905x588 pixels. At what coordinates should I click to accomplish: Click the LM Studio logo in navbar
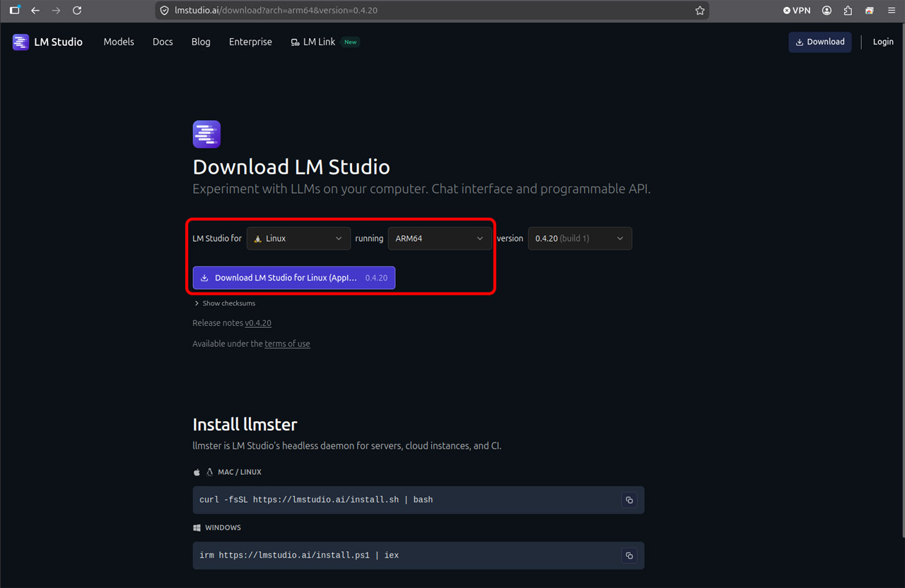[21, 42]
